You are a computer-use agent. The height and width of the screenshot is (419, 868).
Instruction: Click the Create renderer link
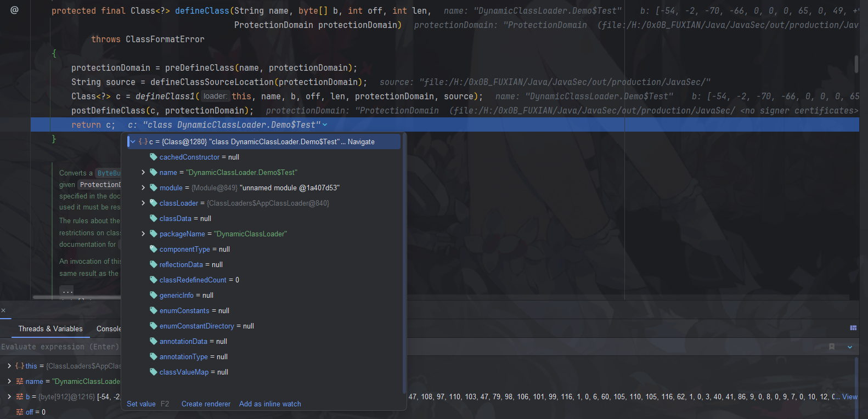click(x=206, y=404)
